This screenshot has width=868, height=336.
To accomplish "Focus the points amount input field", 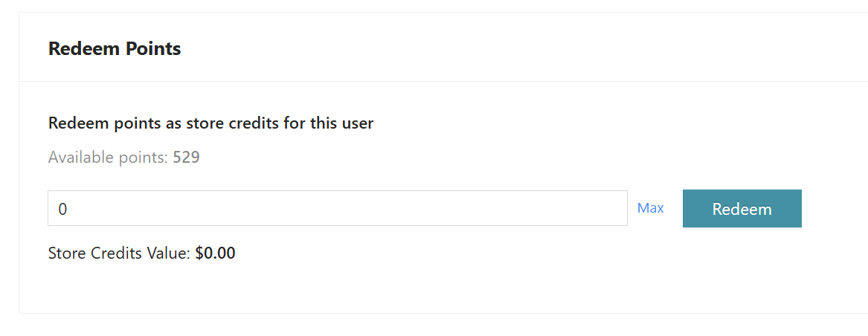I will tap(337, 208).
